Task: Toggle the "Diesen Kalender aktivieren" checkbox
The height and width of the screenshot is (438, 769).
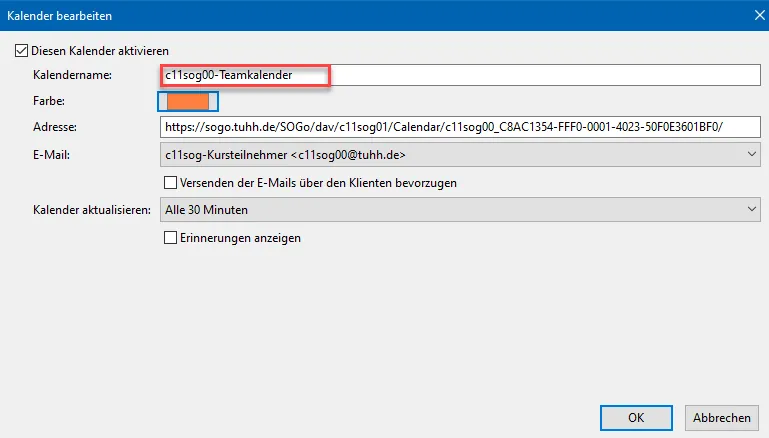Action: (21, 50)
